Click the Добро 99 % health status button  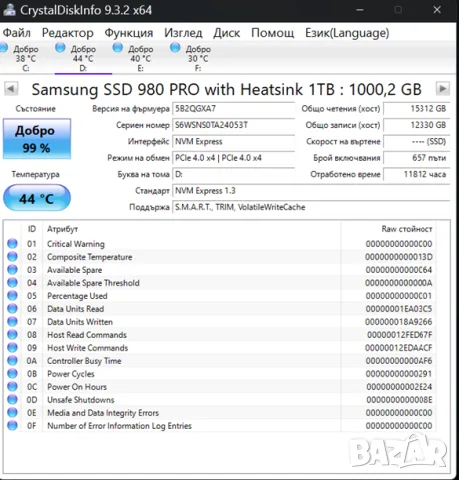click(37, 139)
